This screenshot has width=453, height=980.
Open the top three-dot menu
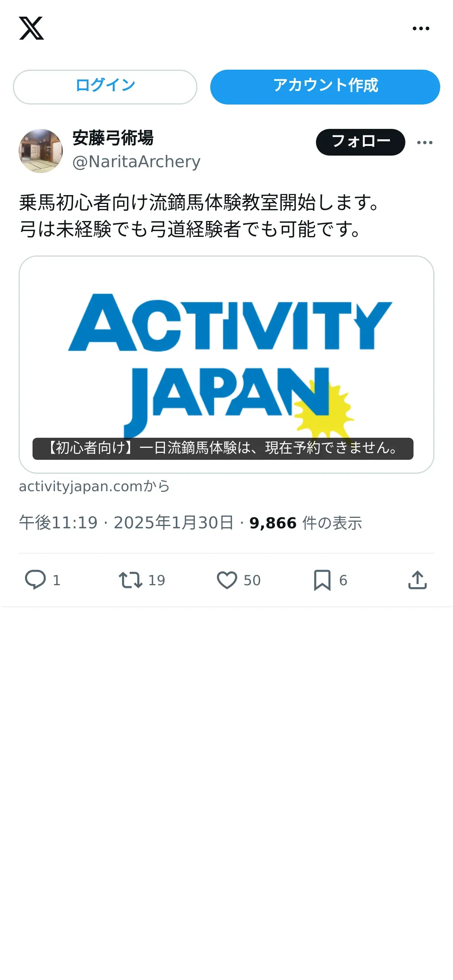click(421, 28)
